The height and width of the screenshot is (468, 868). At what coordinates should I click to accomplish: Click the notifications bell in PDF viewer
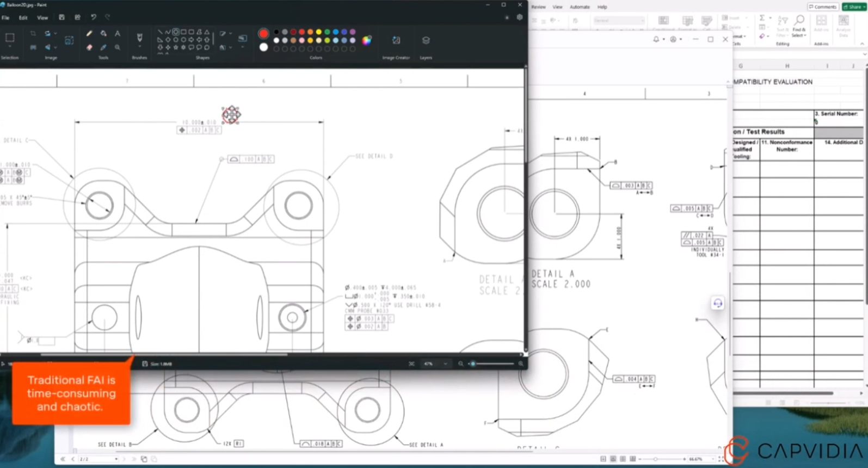[656, 39]
